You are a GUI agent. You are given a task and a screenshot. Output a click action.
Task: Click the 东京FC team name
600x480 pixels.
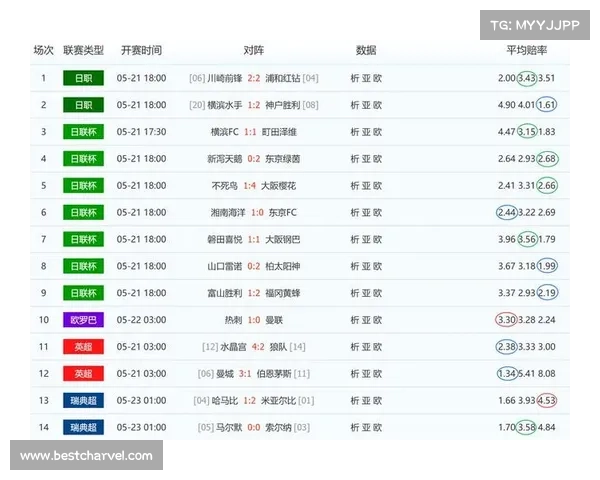[x=282, y=212]
